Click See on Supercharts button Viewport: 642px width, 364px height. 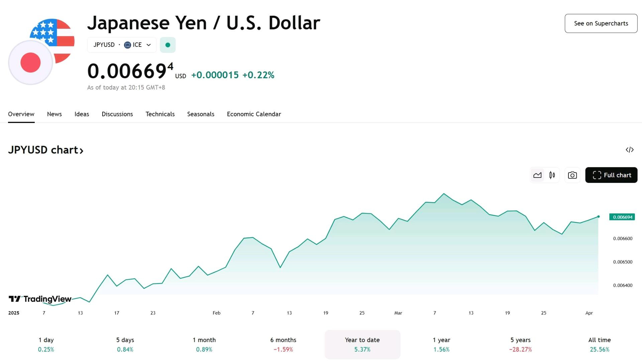click(601, 23)
